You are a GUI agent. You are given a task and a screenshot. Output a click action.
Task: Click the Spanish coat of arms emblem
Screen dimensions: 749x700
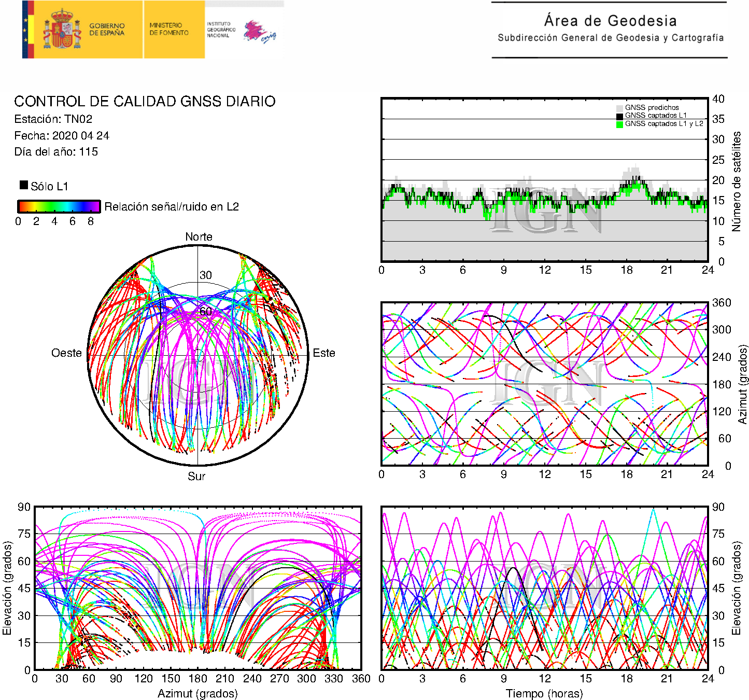pos(62,30)
